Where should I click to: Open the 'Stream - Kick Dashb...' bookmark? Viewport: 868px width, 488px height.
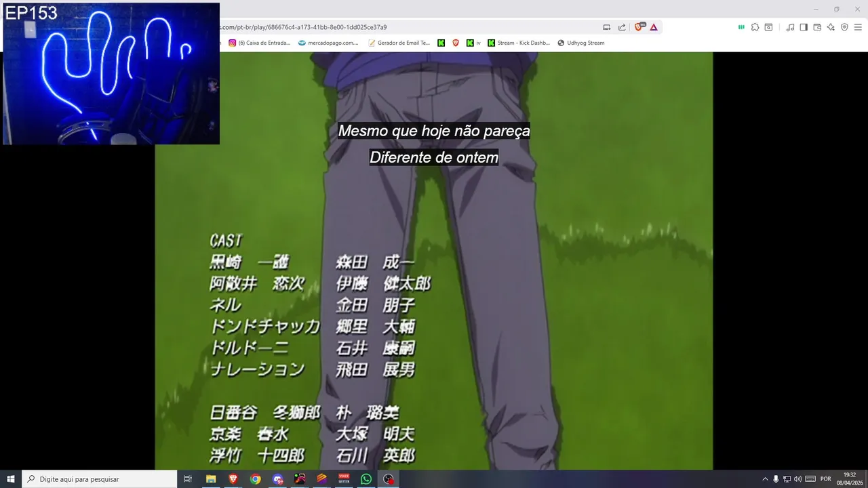click(x=519, y=43)
